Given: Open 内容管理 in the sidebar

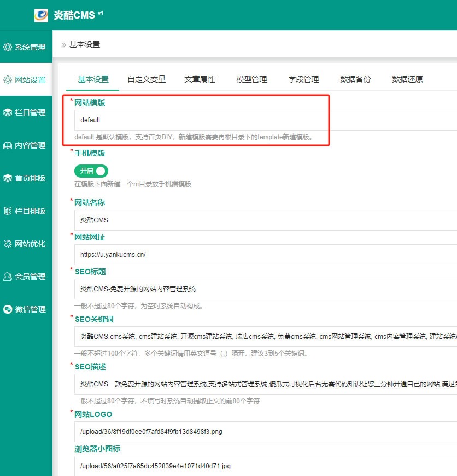Looking at the screenshot, I should pyautogui.click(x=26, y=145).
